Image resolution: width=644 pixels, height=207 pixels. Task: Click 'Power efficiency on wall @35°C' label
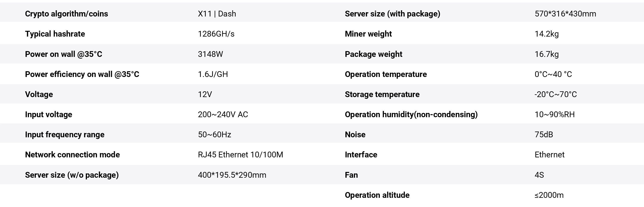[x=82, y=74]
